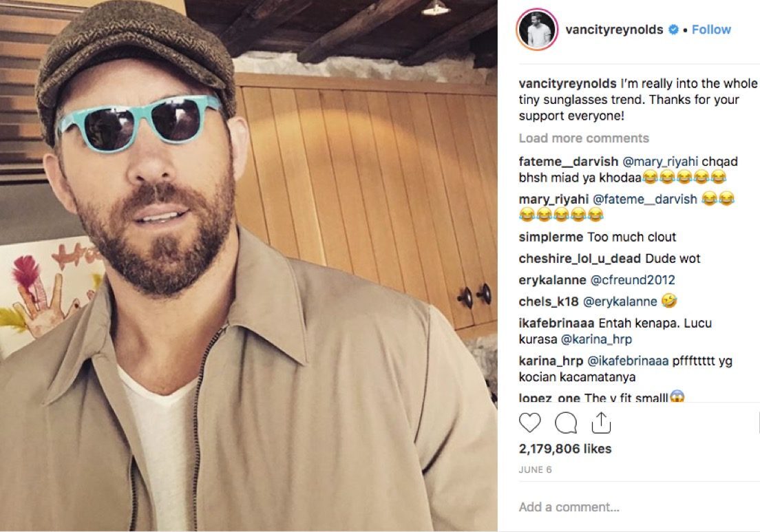Visit the ikafebrinaaa commenter profile
760x532 pixels.
556,323
